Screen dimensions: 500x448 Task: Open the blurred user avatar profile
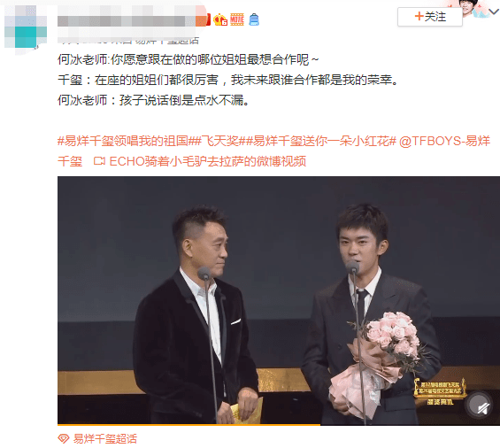pyautogui.click(x=26, y=27)
